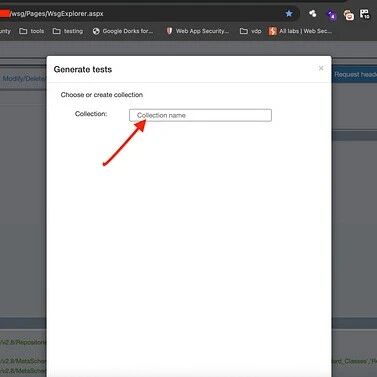Open the testing bookmark folder
Viewport: 377px width, 377px height.
(x=68, y=31)
